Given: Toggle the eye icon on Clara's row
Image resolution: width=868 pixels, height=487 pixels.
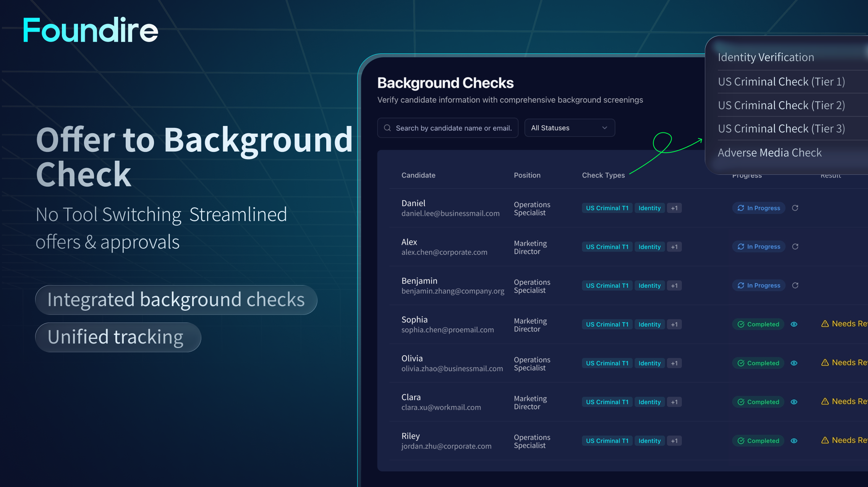Looking at the screenshot, I should click(x=794, y=402).
